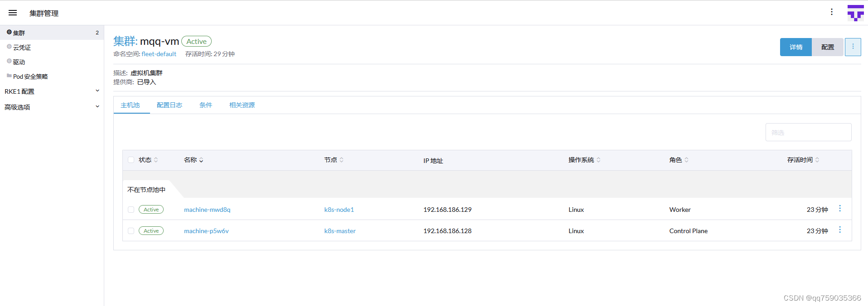Viewport: 868px width, 306px height.
Task: Click the 集群 breadcrumb link in title
Action: pos(125,41)
